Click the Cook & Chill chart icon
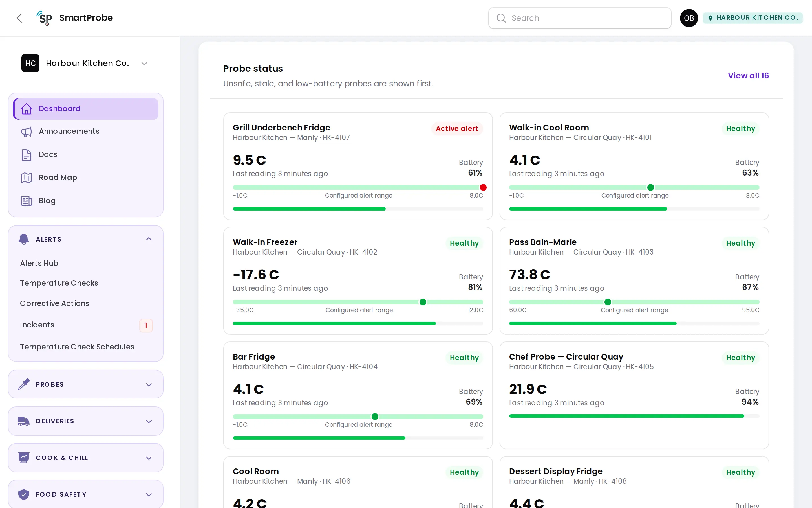Screen dimensions: 812x508 click(23, 457)
